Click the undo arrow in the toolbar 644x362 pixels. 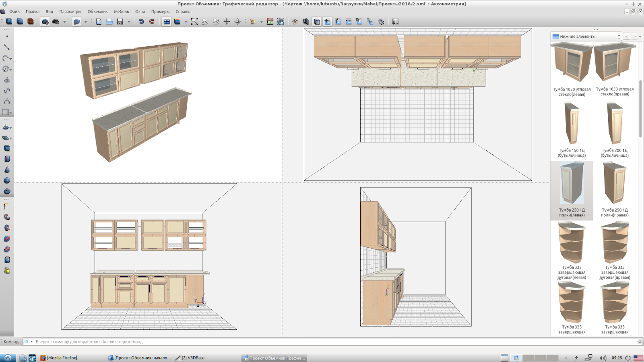pos(141,22)
